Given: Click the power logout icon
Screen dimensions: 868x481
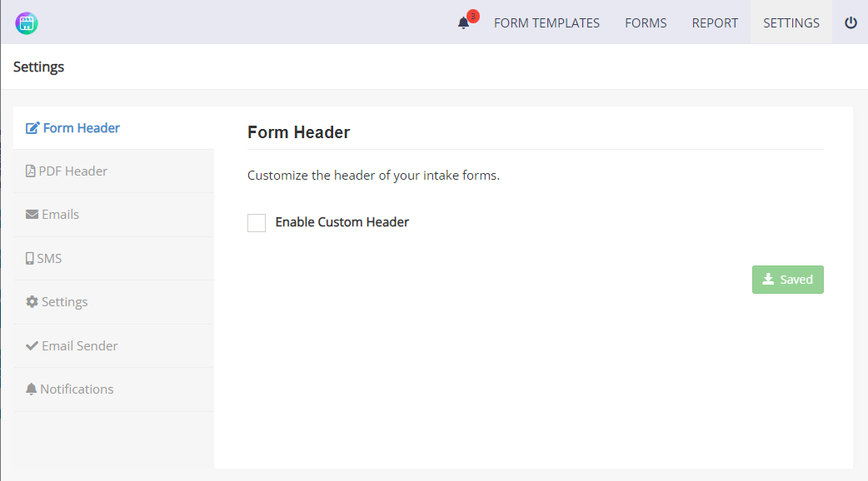Looking at the screenshot, I should [x=851, y=22].
